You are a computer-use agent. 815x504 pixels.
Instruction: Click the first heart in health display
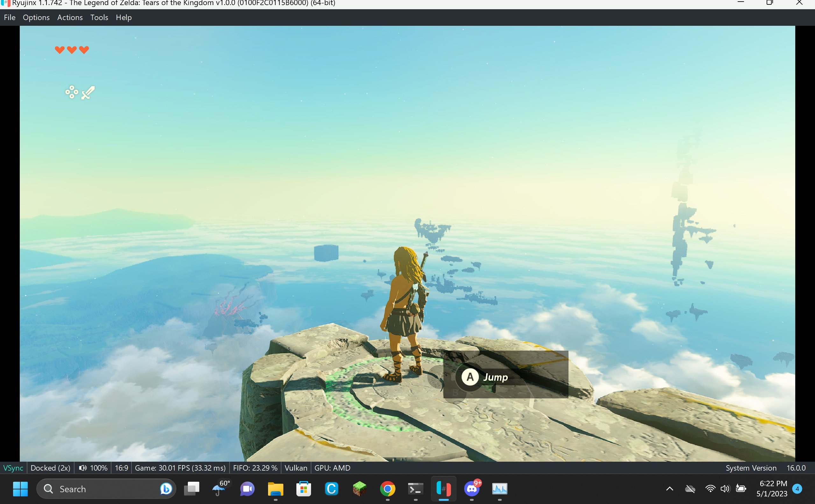tap(60, 50)
